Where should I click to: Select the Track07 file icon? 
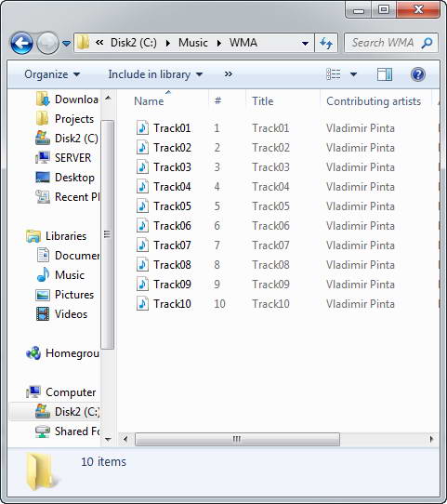(142, 245)
